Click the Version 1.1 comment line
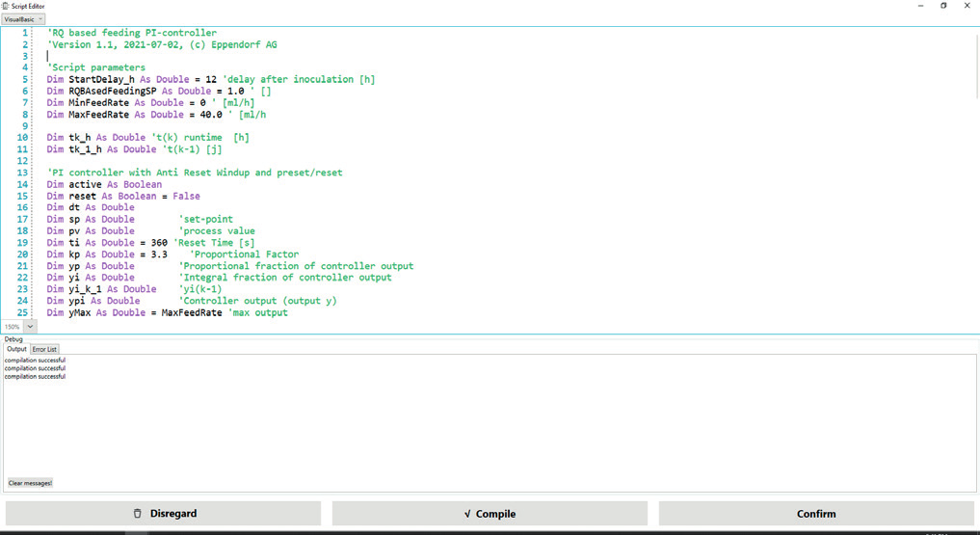Image resolution: width=980 pixels, height=535 pixels. 162,44
